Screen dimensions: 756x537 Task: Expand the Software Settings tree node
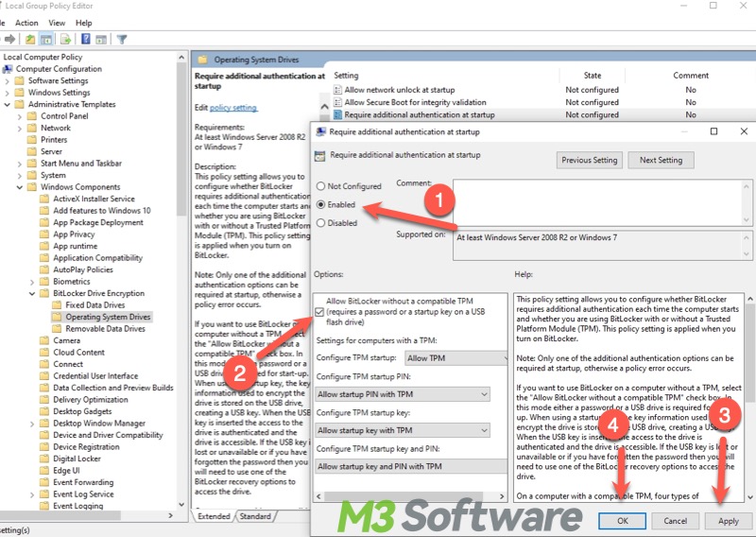8,81
